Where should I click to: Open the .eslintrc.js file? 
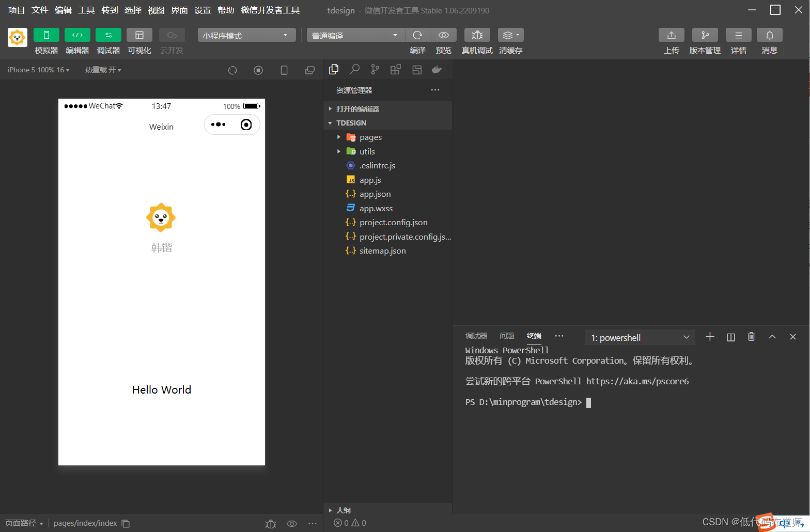click(x=387, y=166)
